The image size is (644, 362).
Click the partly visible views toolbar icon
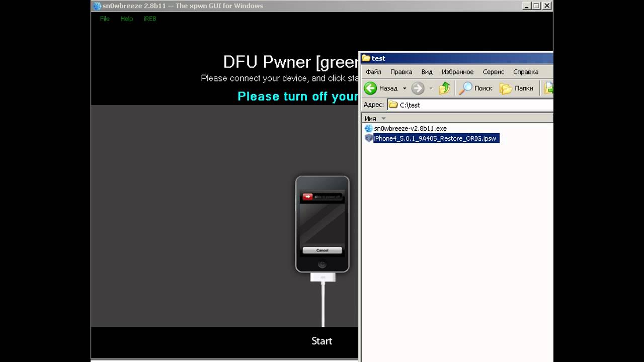pos(549,88)
